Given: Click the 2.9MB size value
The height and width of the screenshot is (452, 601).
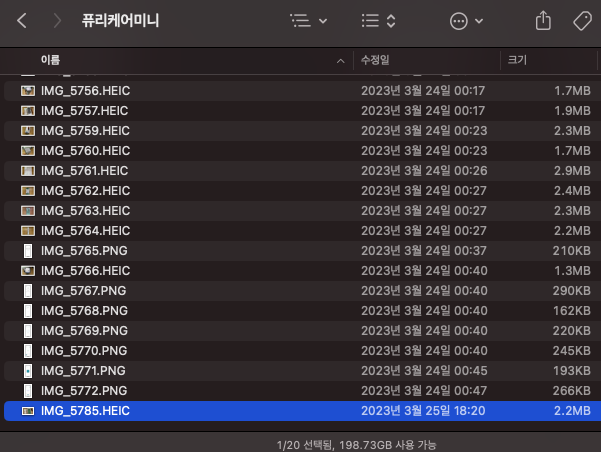Looking at the screenshot, I should click(572, 171).
